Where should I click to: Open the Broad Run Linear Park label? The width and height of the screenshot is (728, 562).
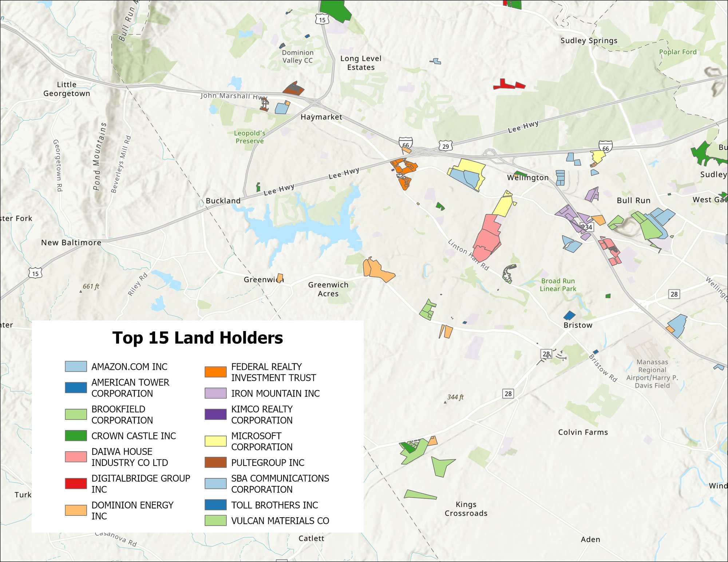558,284
